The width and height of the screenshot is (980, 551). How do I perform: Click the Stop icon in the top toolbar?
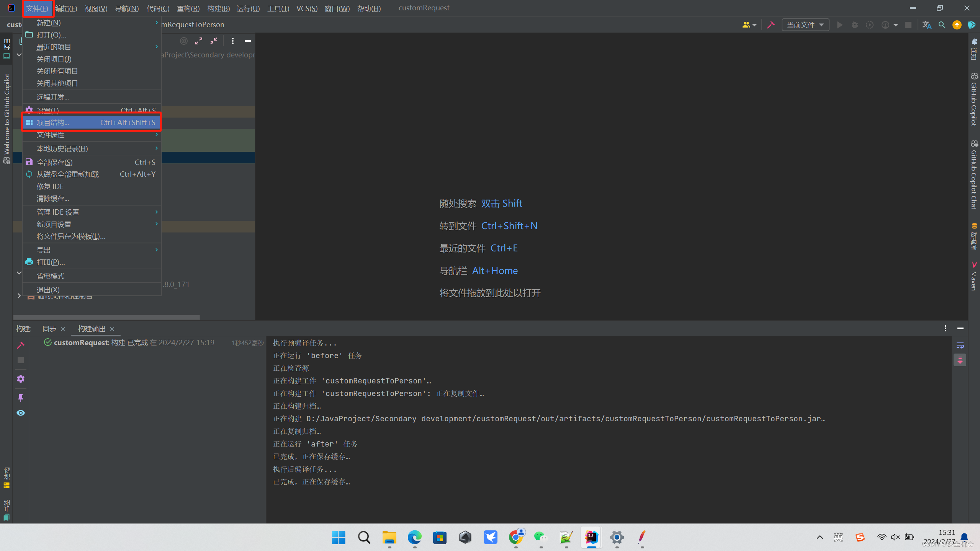click(x=908, y=25)
